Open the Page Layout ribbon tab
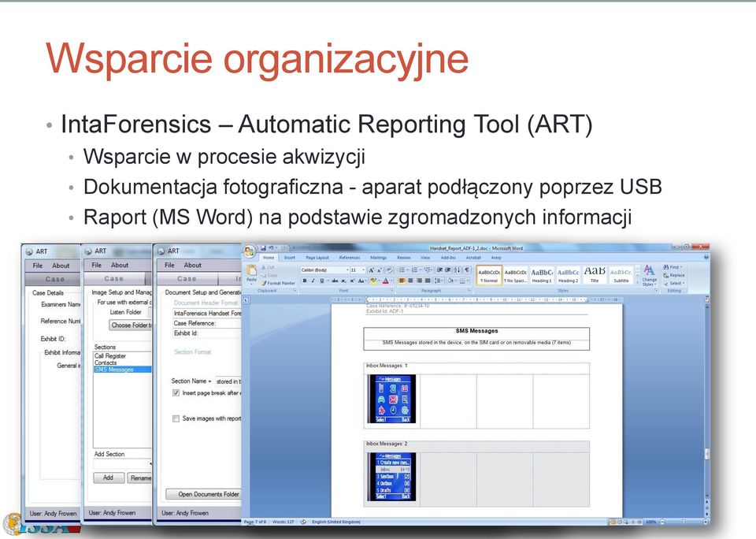 317,257
